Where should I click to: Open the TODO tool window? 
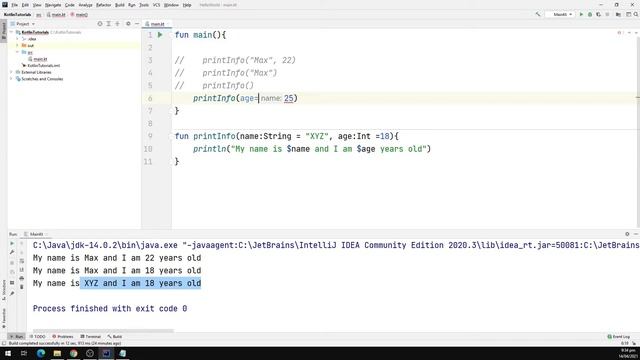click(x=38, y=336)
